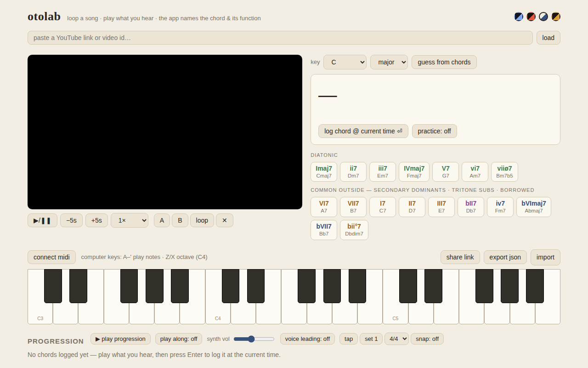Screen dimensions: 588x368
Task: Toggle voice leading
Action: pyautogui.click(x=307, y=339)
